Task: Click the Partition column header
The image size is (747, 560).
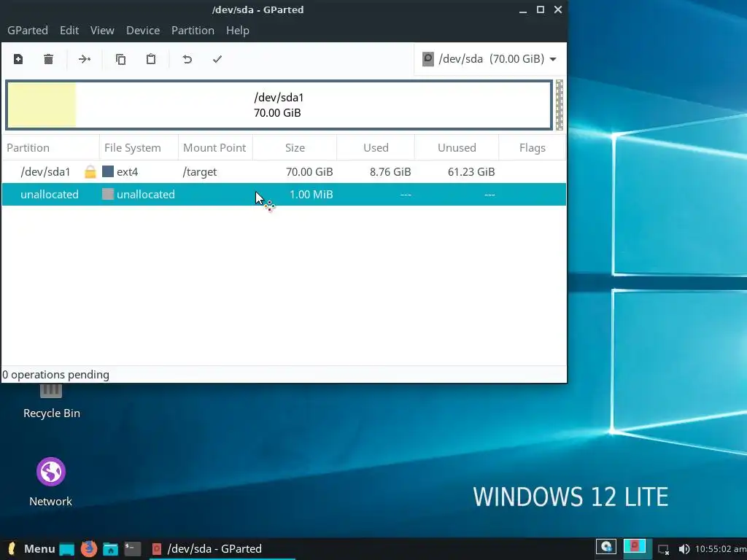Action: click(50, 147)
